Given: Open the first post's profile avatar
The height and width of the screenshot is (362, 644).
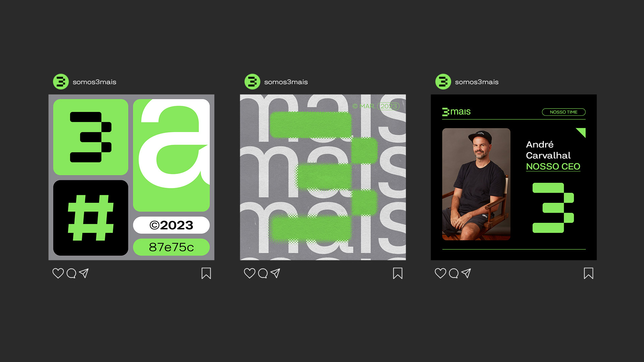Looking at the screenshot, I should pyautogui.click(x=61, y=81).
